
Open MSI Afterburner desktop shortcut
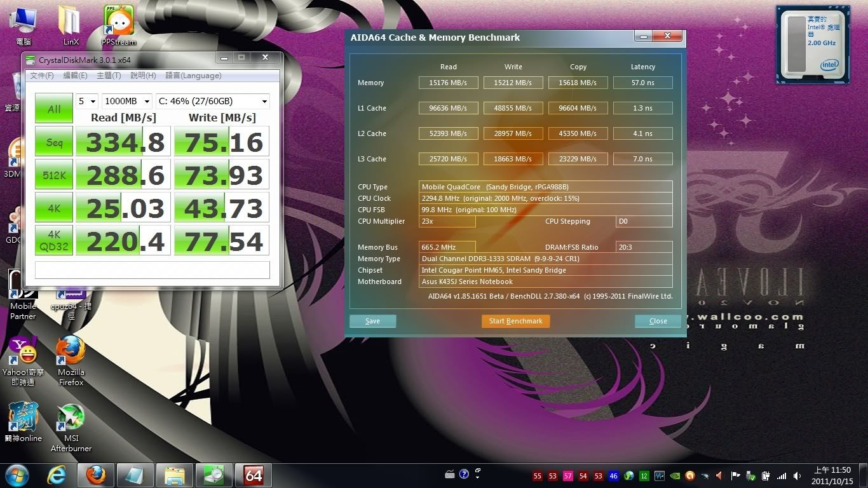coord(71,427)
